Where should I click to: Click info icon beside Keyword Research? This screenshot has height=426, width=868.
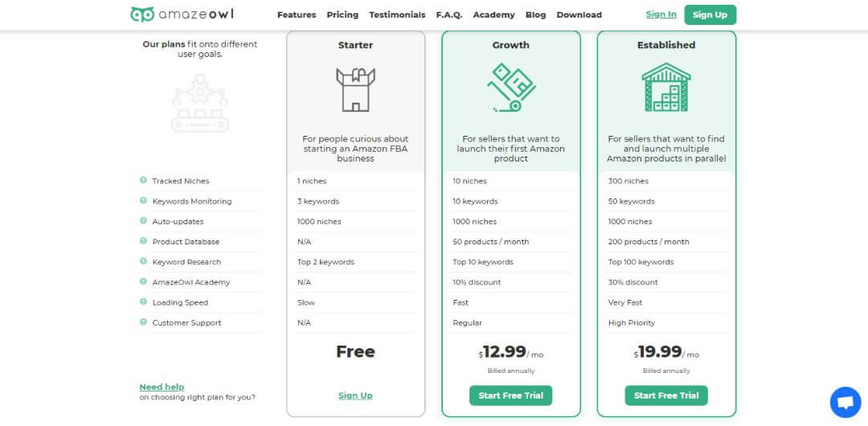143,261
